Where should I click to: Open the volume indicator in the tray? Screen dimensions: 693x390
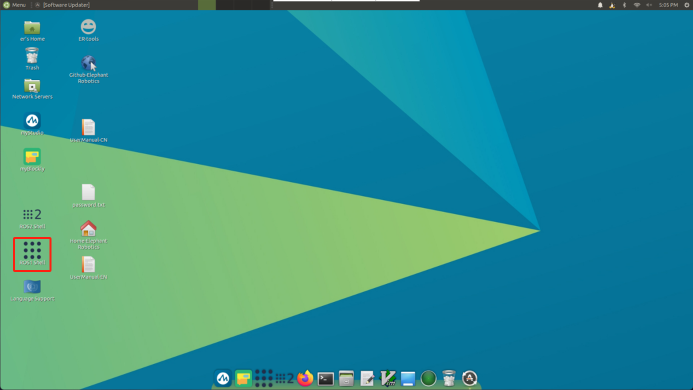(649, 5)
